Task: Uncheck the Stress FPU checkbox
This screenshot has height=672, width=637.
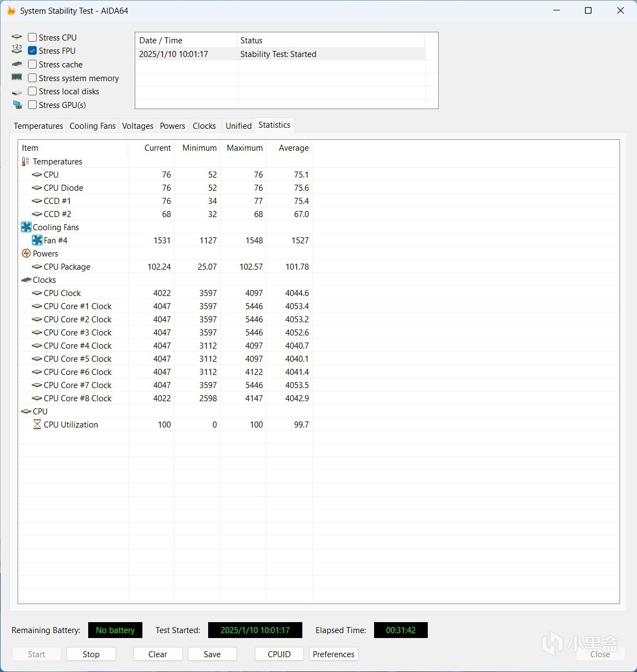Action: (x=32, y=50)
